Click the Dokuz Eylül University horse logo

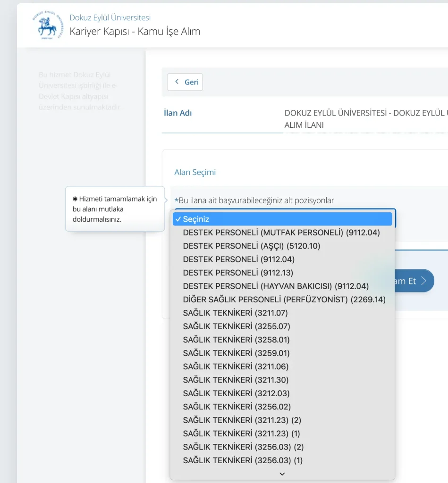(48, 25)
